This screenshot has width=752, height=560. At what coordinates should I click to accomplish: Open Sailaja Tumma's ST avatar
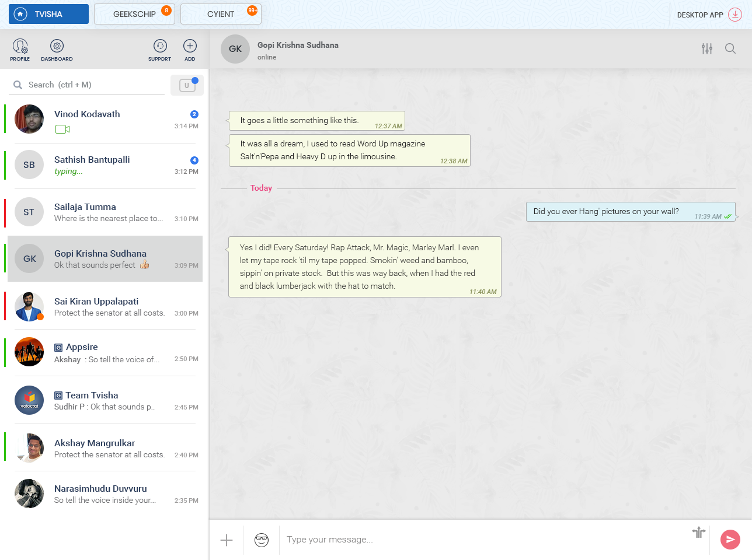29,212
